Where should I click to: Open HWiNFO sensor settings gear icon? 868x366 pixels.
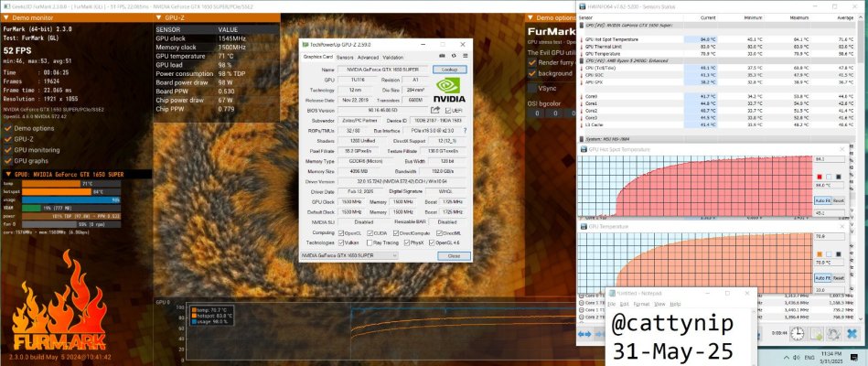[833, 334]
